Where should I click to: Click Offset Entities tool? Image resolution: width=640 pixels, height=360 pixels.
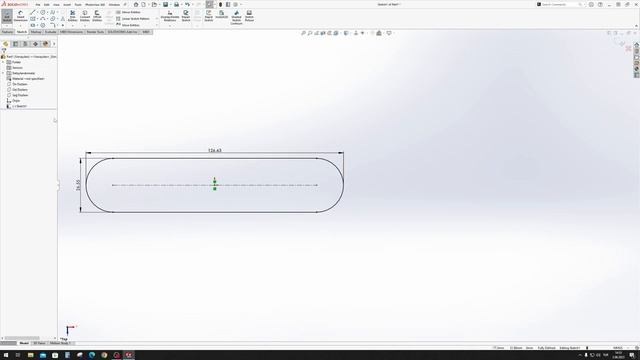(x=97, y=16)
